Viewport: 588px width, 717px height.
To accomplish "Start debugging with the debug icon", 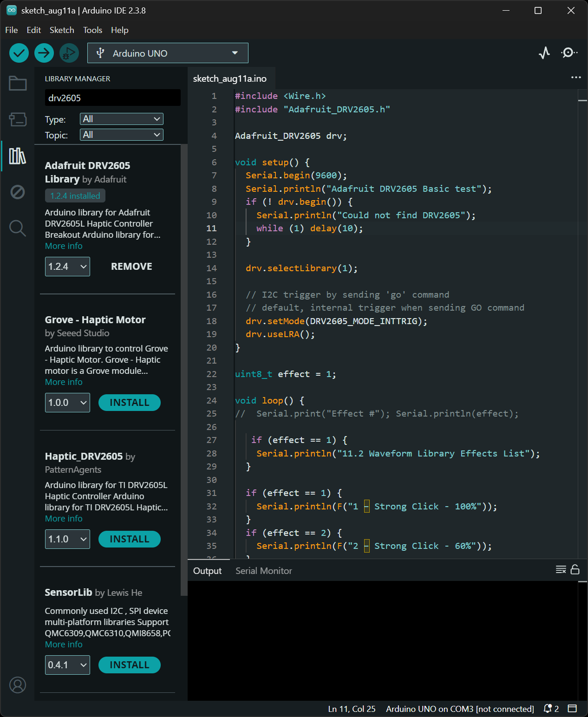I will click(69, 53).
